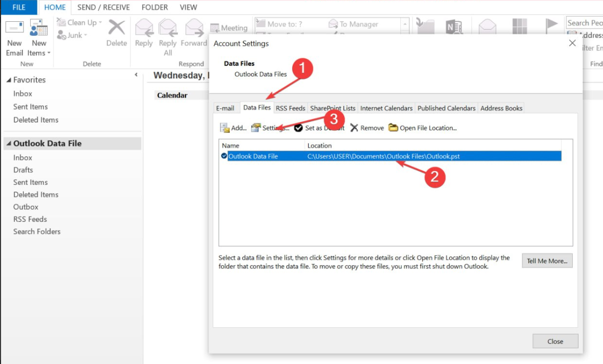Switch to the Data Files tab
Viewport: 603px width, 364px height.
pos(257,107)
